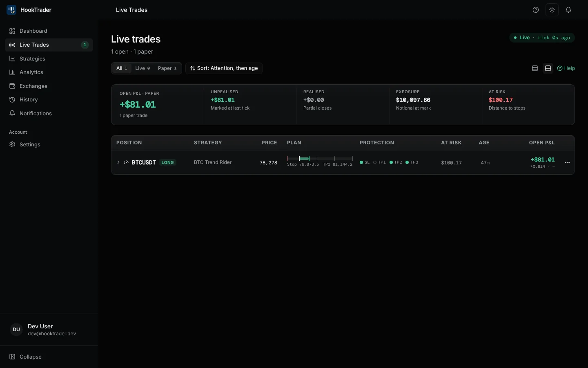Image resolution: width=588 pixels, height=368 pixels.
Task: Click the 47m age value
Action: 485,163
